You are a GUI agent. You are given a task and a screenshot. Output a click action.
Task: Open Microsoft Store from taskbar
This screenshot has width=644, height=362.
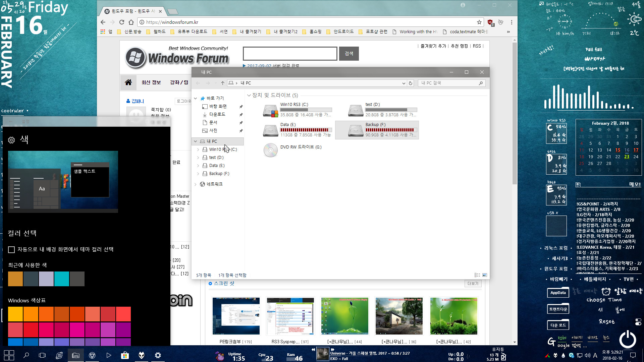click(125, 355)
